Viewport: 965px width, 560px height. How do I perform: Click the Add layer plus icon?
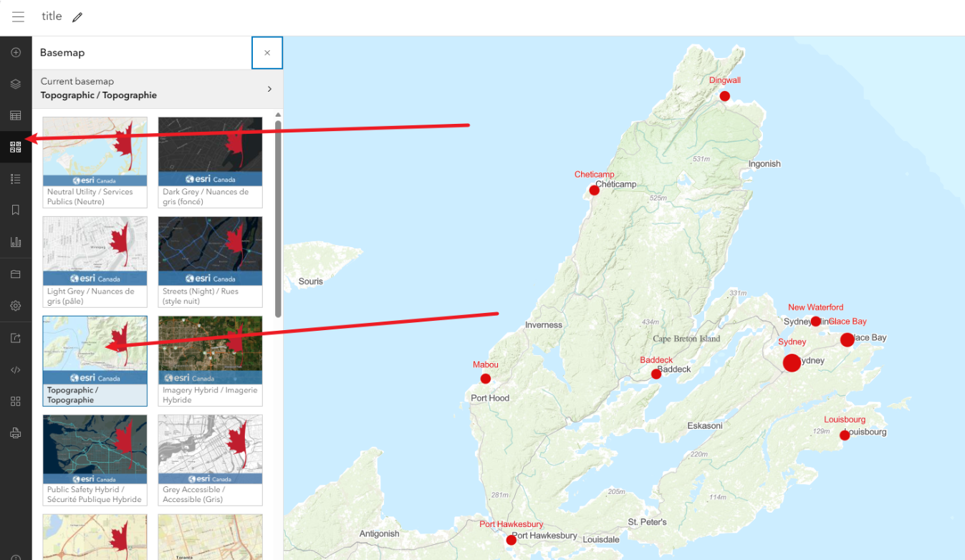pyautogui.click(x=16, y=52)
